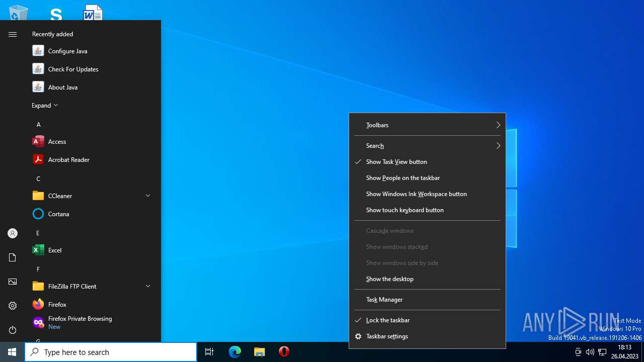
Task: Click the network icon in system tray
Action: coord(602,352)
